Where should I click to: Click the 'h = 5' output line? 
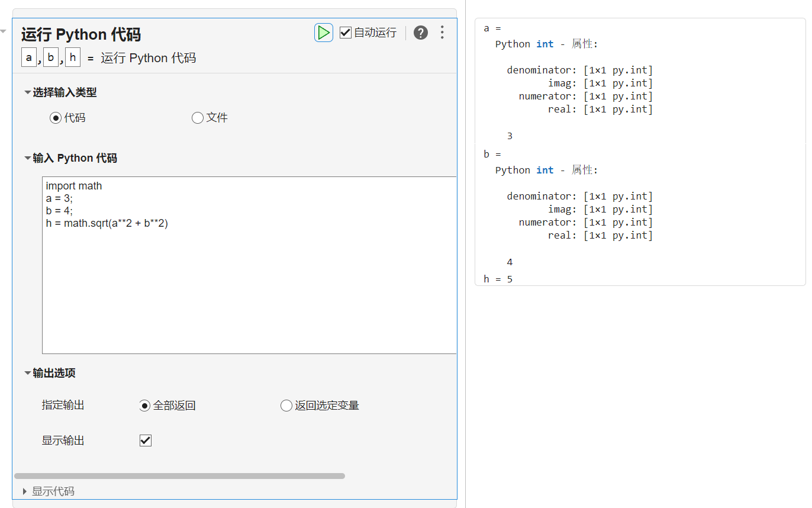click(498, 278)
